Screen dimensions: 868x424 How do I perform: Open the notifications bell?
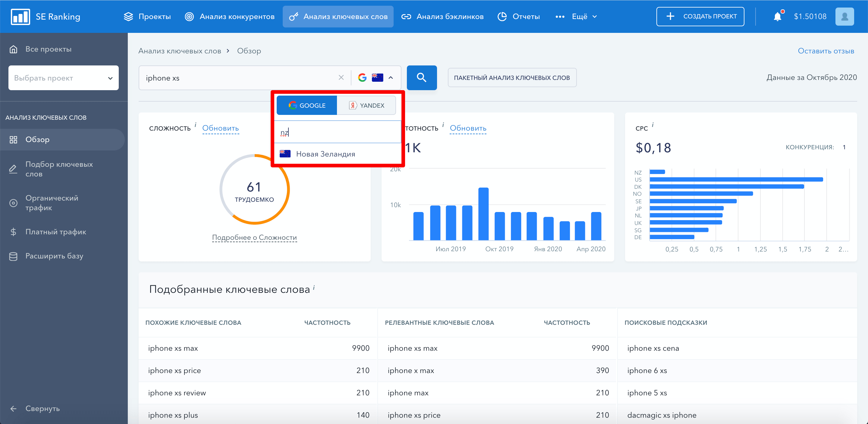point(777,17)
